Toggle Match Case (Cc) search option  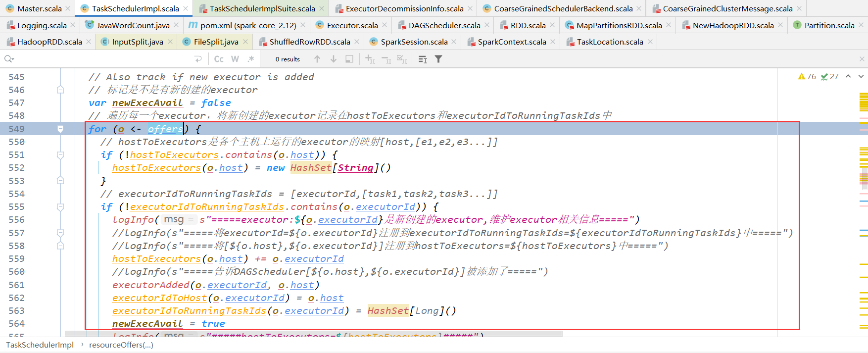219,59
